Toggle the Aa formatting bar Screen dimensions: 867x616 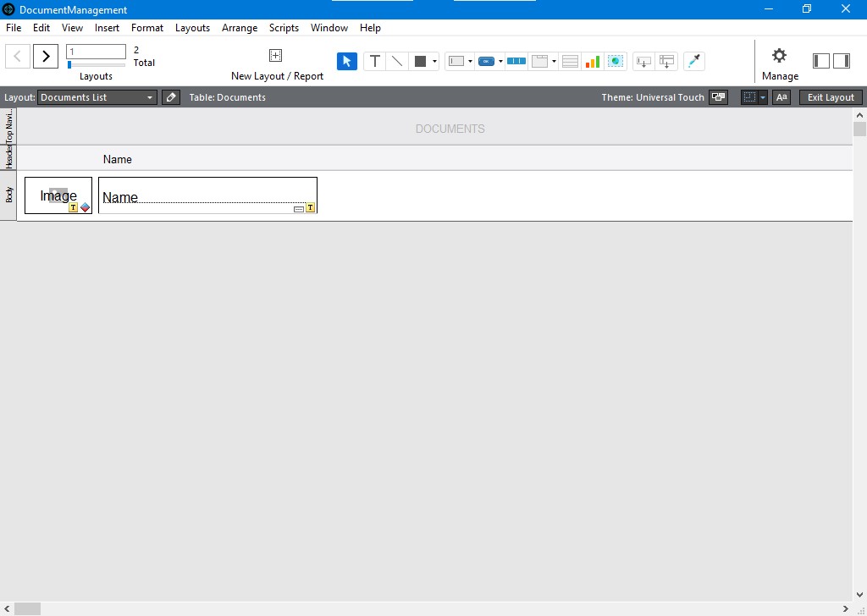tap(781, 97)
